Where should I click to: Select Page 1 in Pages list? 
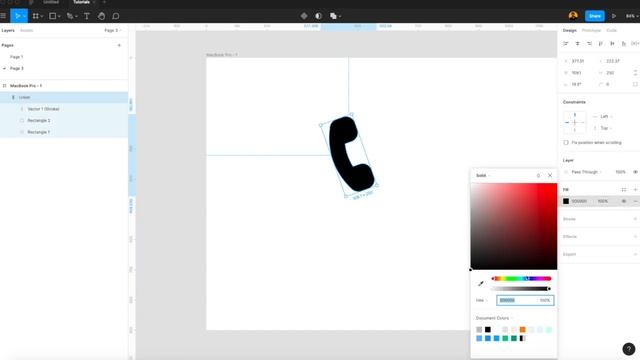pos(17,57)
